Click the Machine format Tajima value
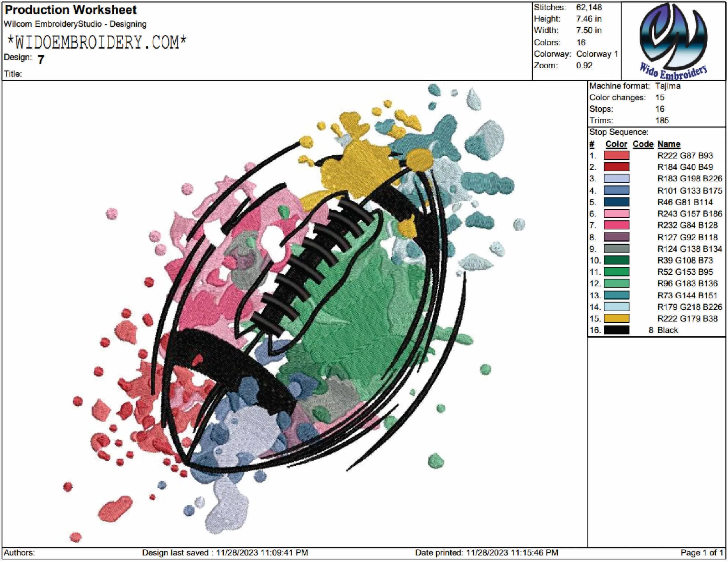This screenshot has width=728, height=562. point(668,86)
